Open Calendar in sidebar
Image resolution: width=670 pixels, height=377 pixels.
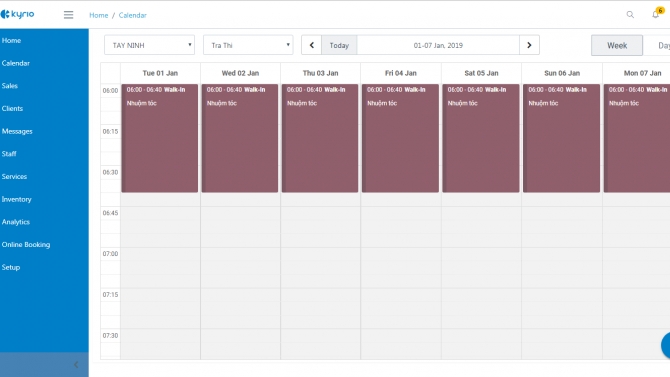[15, 63]
